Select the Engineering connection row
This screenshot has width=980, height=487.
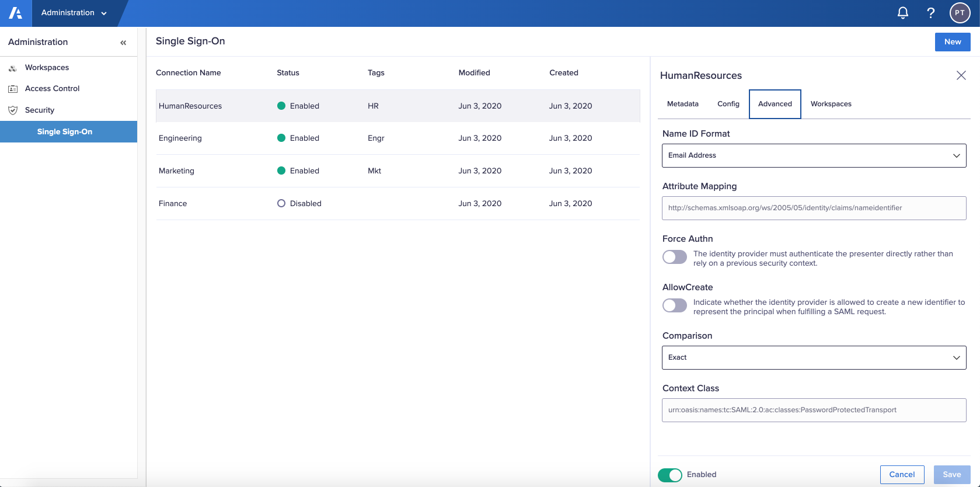(x=398, y=138)
